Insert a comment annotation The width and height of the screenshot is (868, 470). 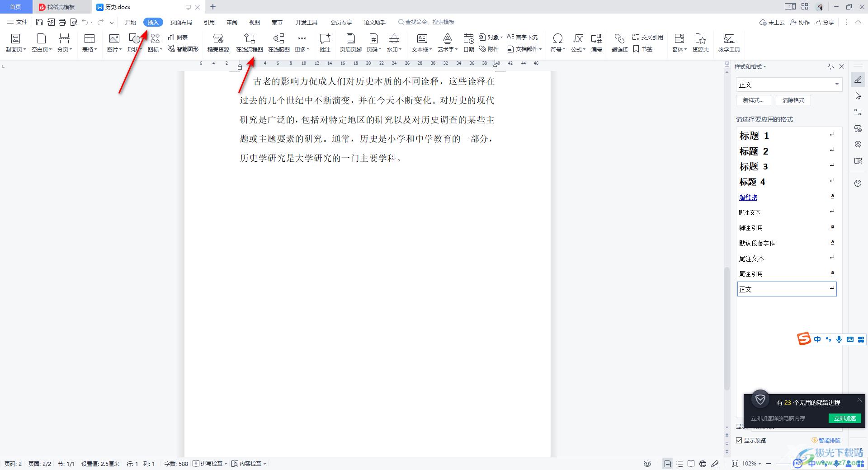click(x=325, y=43)
